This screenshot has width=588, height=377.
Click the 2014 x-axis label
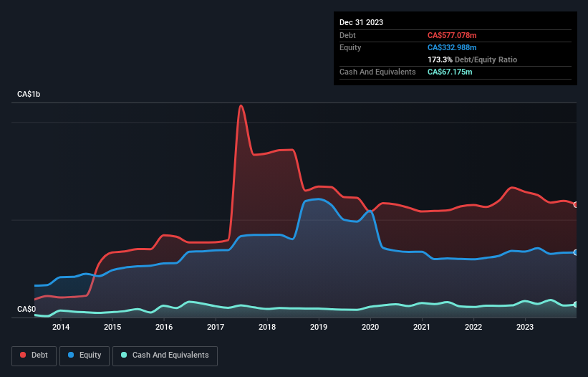coord(61,327)
